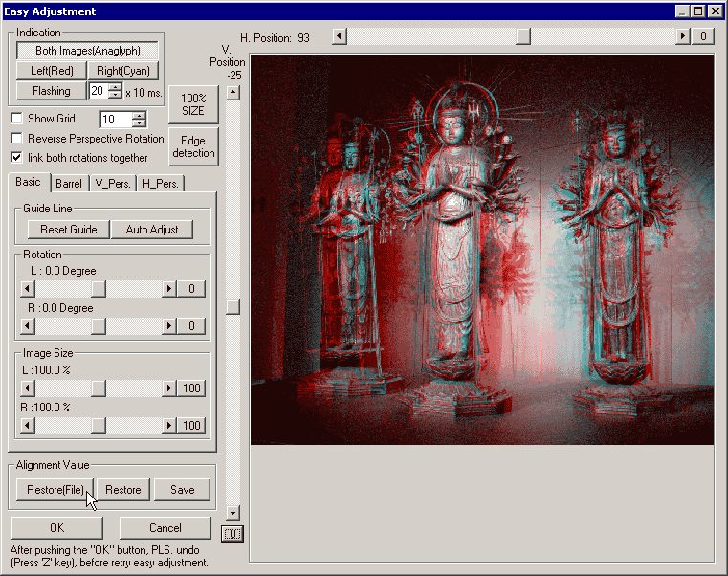This screenshot has width=728, height=576.
Task: Click left arrow of R image size slider
Action: (x=28, y=426)
